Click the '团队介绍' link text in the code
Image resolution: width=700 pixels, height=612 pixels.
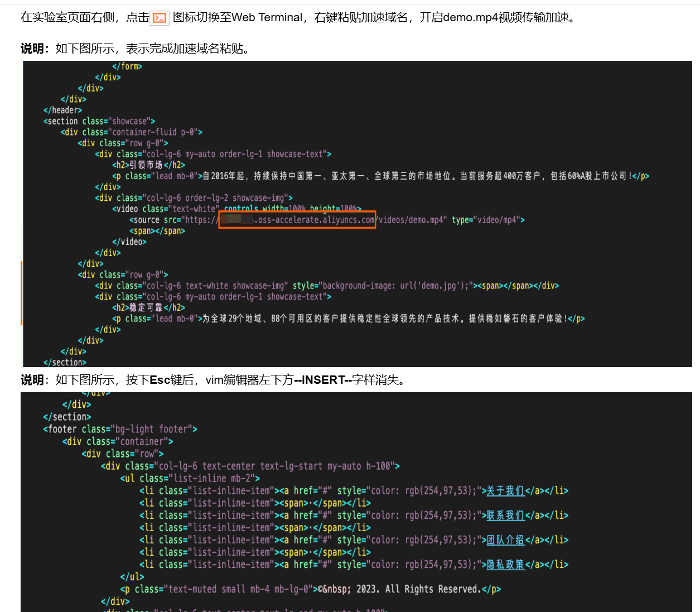tap(505, 539)
